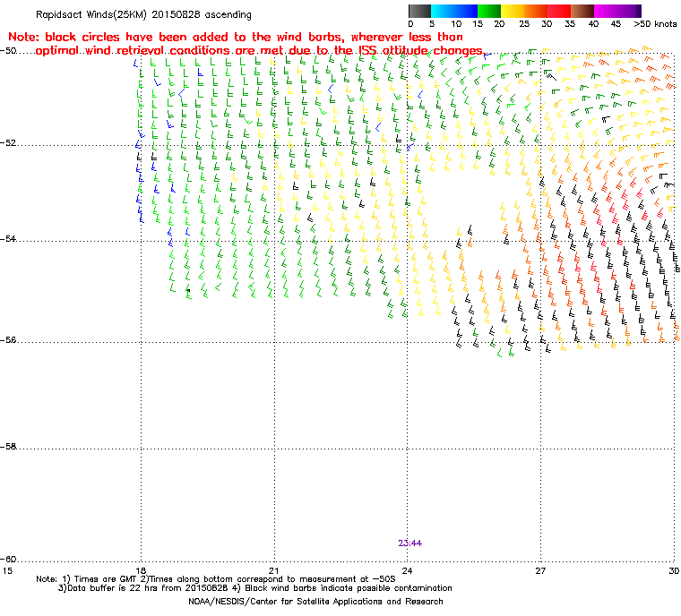Click the blue 10-15 knots legend segment

coord(466,11)
